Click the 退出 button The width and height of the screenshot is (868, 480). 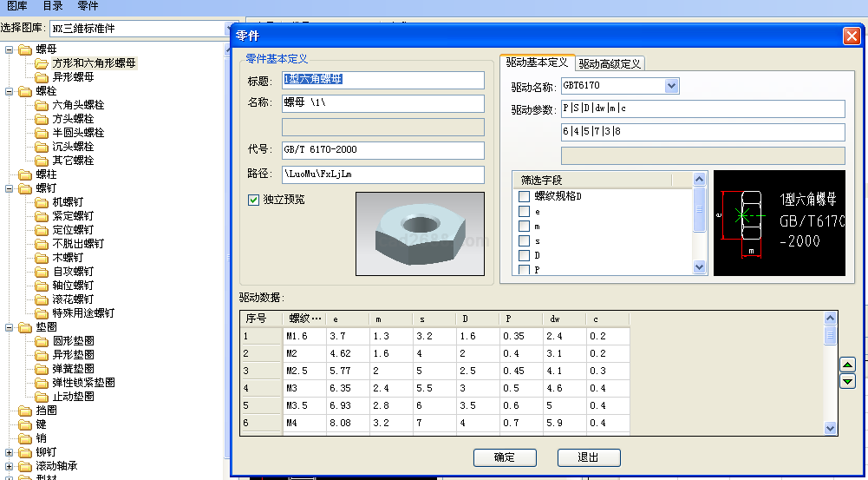click(589, 457)
